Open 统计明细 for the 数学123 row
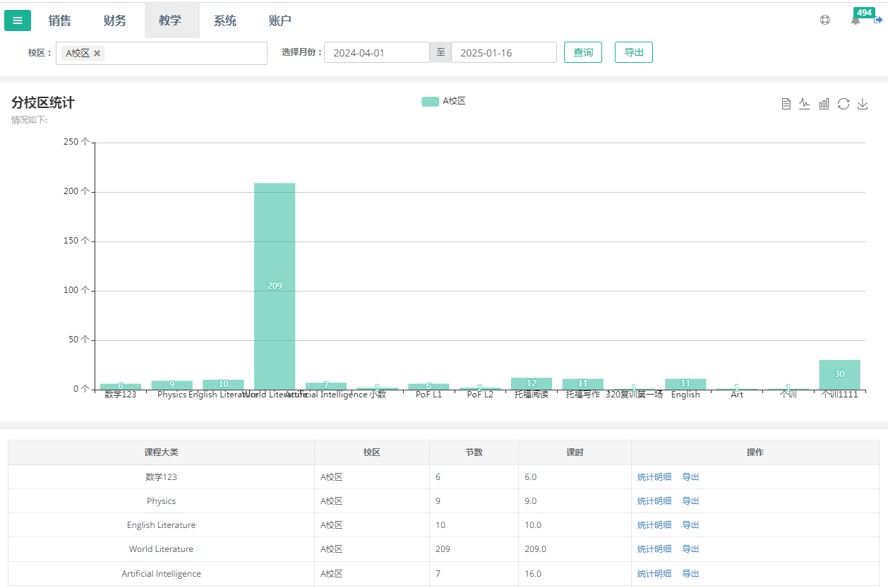 coord(654,477)
